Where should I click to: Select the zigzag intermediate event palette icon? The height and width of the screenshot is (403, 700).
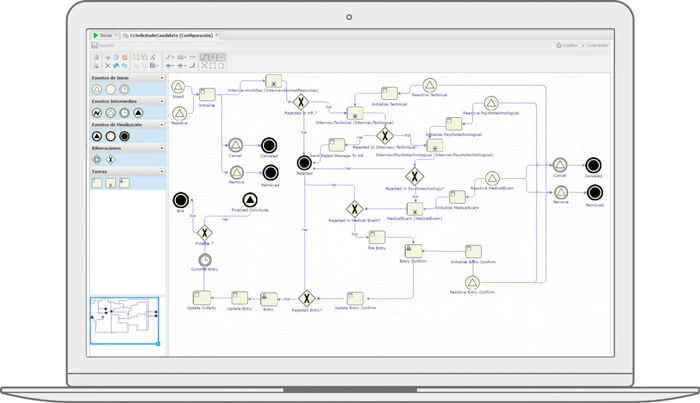point(97,113)
